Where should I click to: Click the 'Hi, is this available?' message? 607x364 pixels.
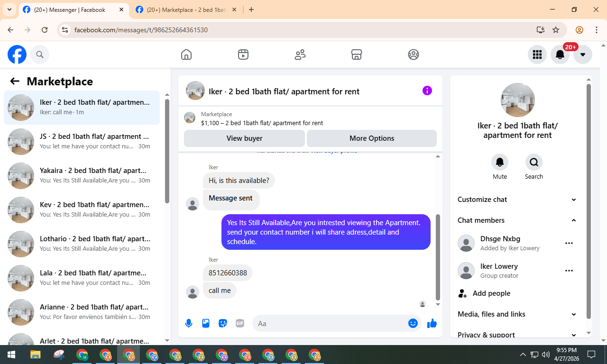point(239,181)
